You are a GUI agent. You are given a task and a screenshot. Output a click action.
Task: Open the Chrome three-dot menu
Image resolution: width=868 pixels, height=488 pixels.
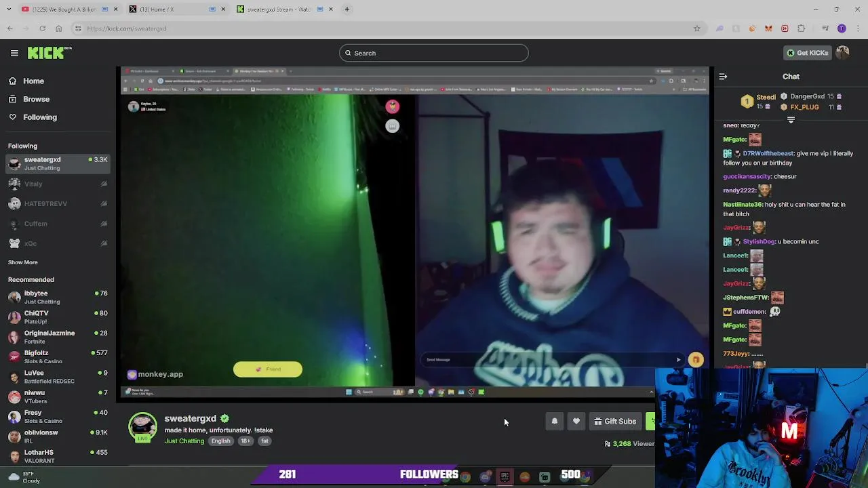click(x=857, y=28)
